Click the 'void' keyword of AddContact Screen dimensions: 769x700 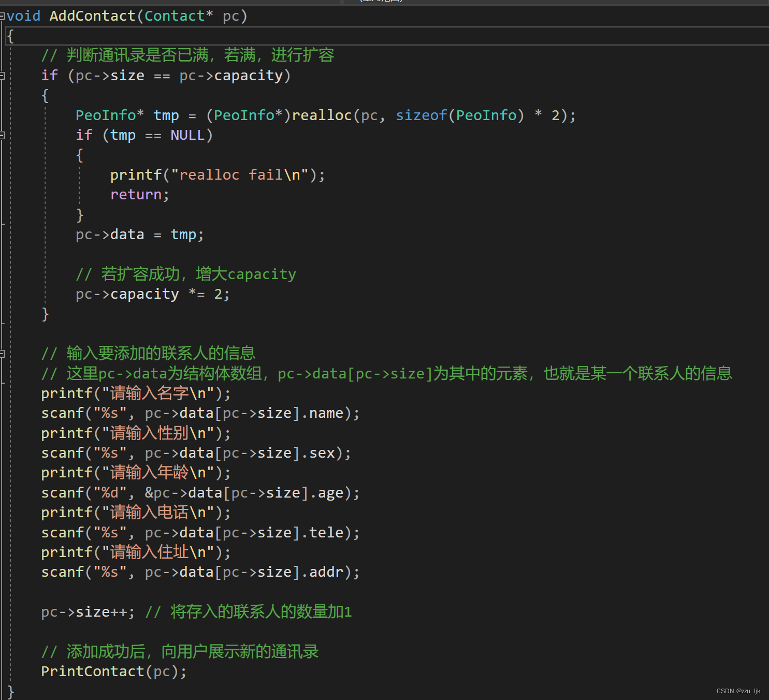pyautogui.click(x=24, y=16)
